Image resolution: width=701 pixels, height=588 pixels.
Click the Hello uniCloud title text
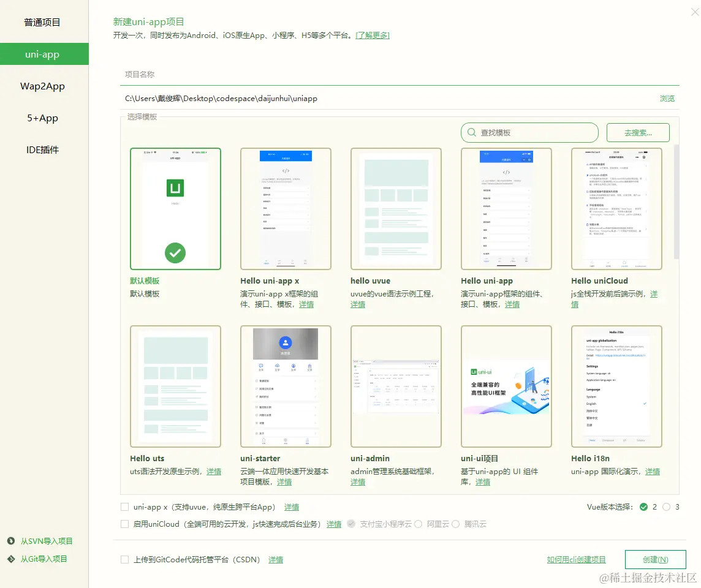pos(599,281)
